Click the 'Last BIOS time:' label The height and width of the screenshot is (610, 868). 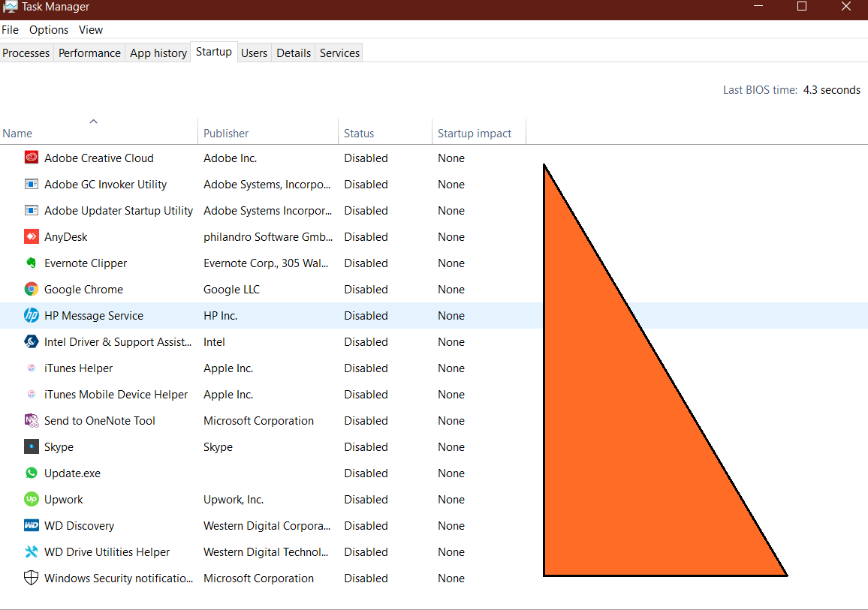click(760, 90)
